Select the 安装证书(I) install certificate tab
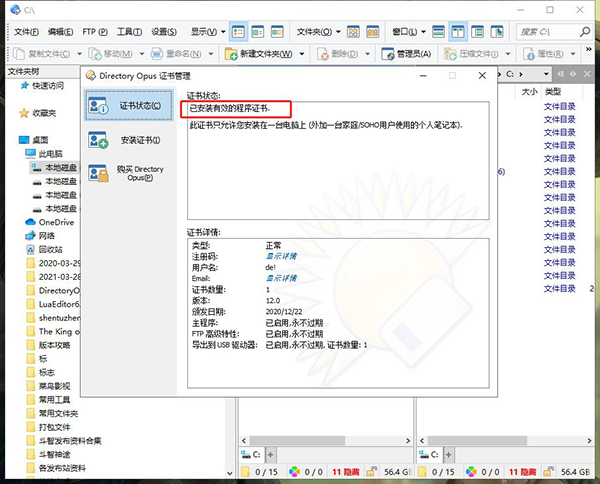600x484 pixels. (129, 140)
